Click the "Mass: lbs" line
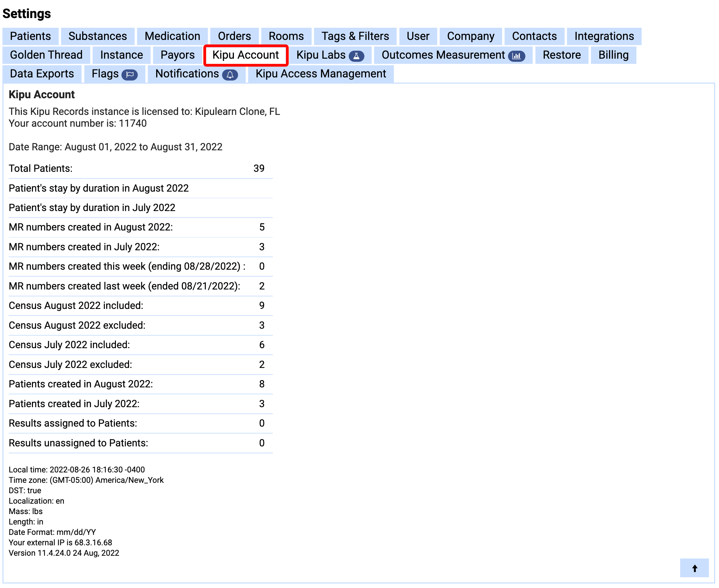This screenshot has height=588, width=719. coord(26,511)
